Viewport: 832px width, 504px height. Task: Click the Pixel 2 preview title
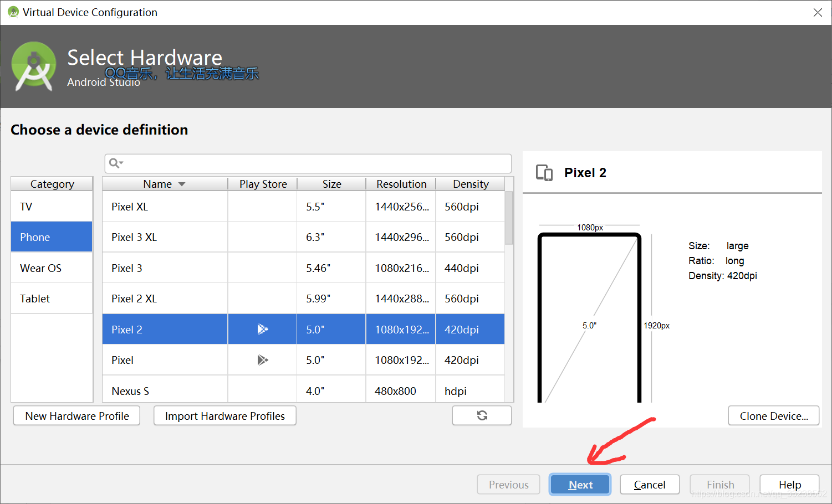(x=585, y=173)
